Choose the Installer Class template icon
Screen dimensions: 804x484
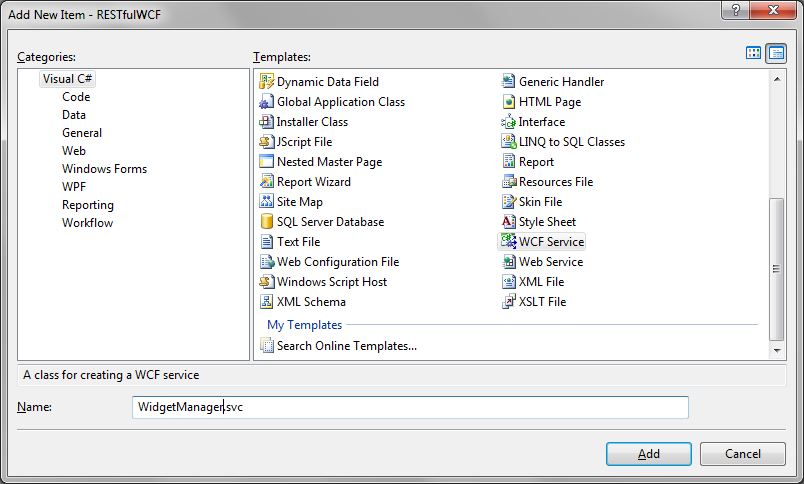pyautogui.click(x=267, y=122)
